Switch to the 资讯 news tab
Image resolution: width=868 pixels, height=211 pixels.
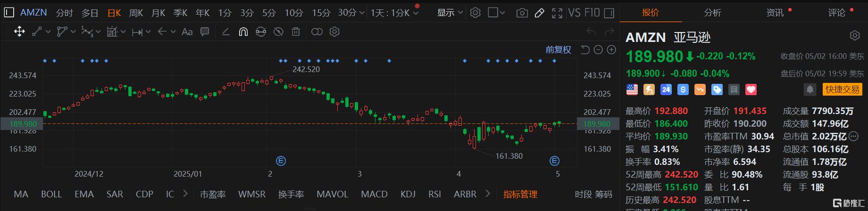tap(775, 13)
